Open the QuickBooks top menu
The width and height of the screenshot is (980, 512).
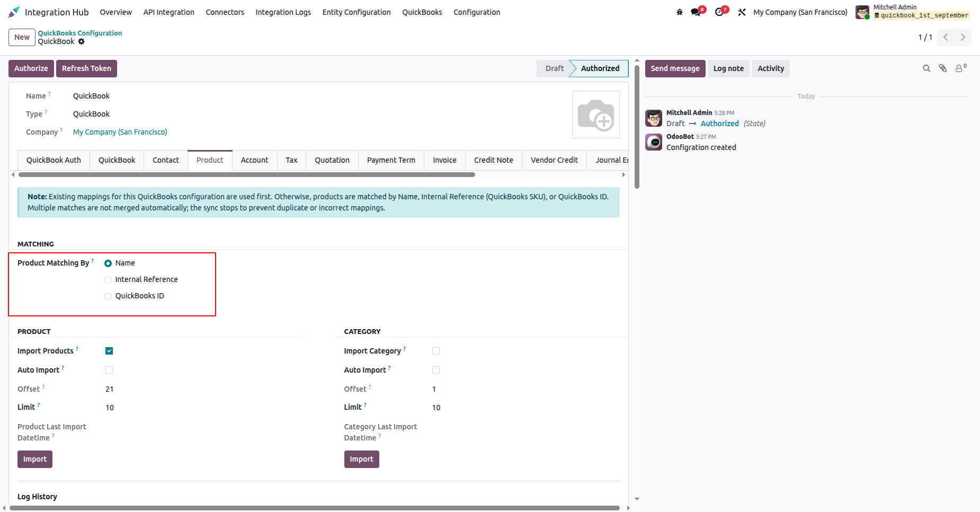click(422, 12)
